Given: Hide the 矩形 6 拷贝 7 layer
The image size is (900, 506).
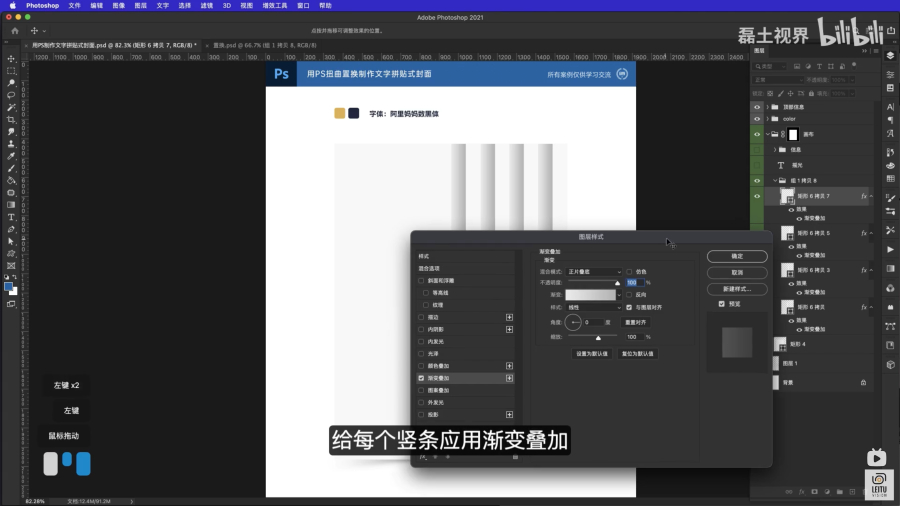Looking at the screenshot, I should click(757, 196).
